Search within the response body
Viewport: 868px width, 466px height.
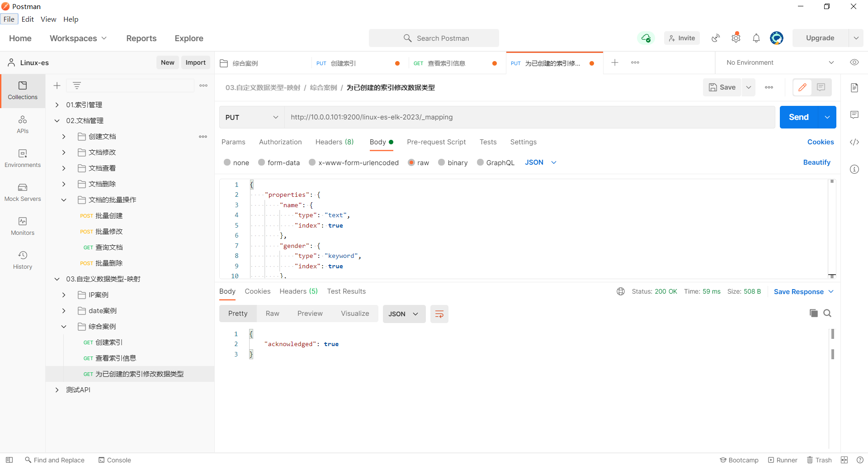(x=827, y=313)
